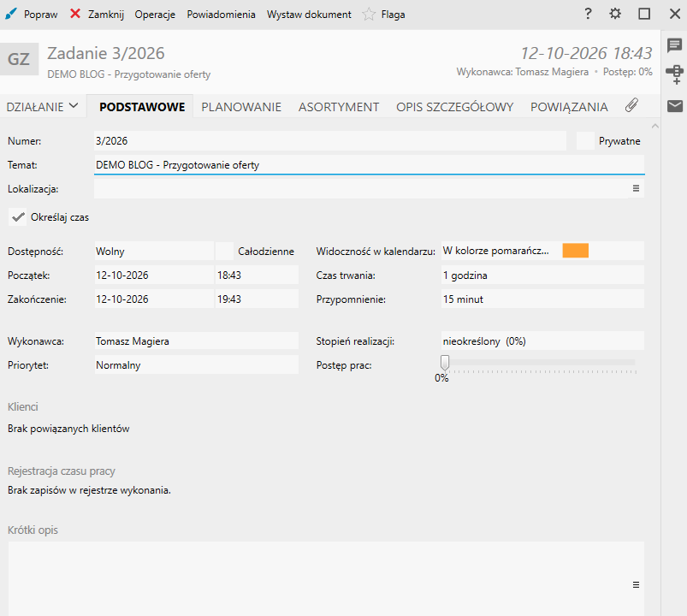Open Widoczność w kalendarzu color dropdown
This screenshot has height=616, width=687.
[x=542, y=251]
